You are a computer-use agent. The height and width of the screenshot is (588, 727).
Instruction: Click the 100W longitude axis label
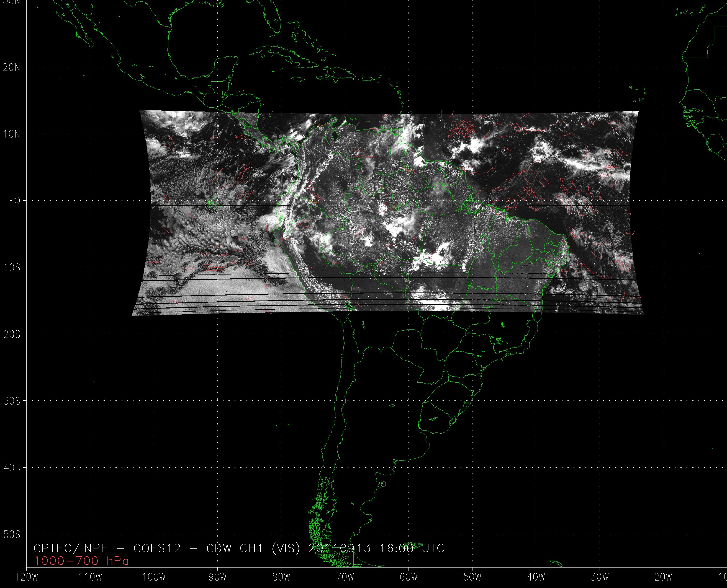[154, 577]
